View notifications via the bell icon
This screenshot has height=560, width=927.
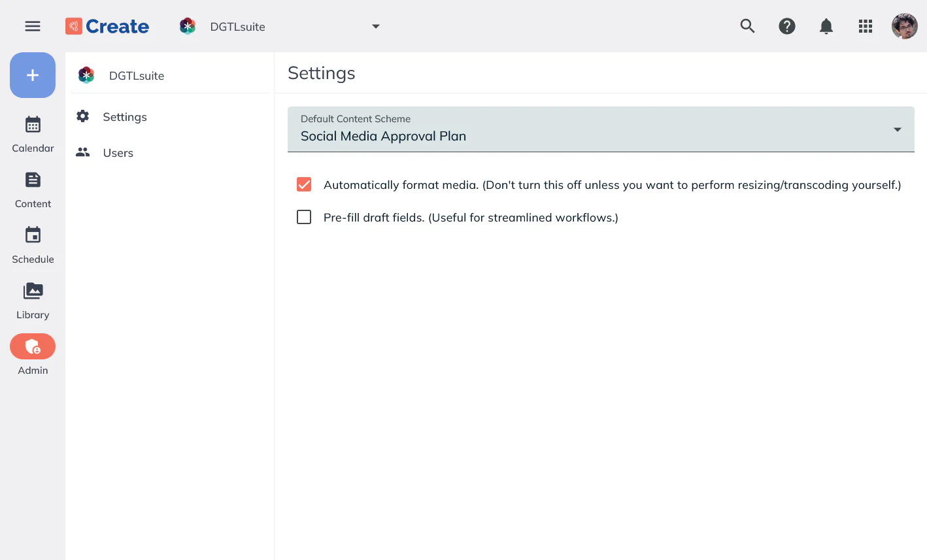(826, 26)
